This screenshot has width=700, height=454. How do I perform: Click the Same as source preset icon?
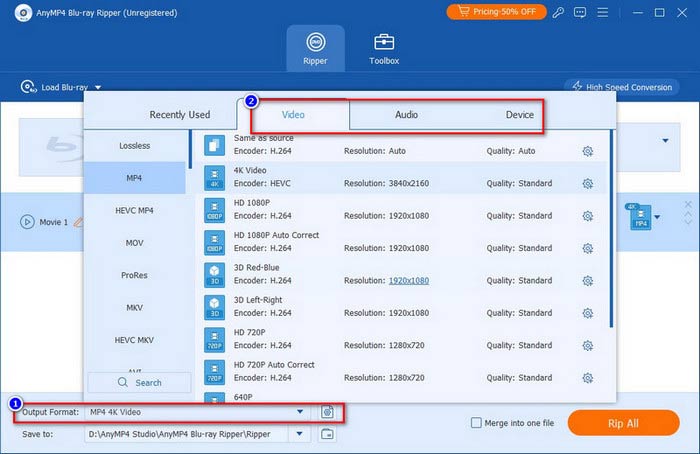coord(214,145)
